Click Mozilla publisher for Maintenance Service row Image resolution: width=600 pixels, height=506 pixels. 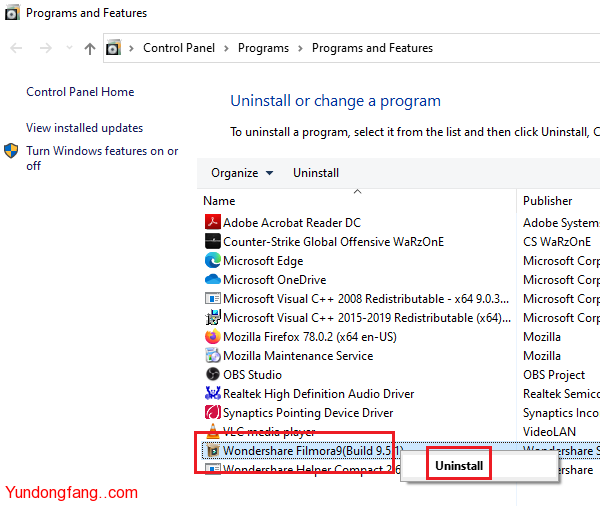point(541,356)
